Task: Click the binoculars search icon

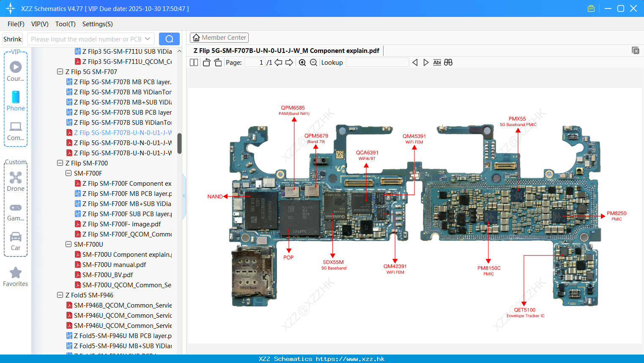Action: [x=448, y=62]
